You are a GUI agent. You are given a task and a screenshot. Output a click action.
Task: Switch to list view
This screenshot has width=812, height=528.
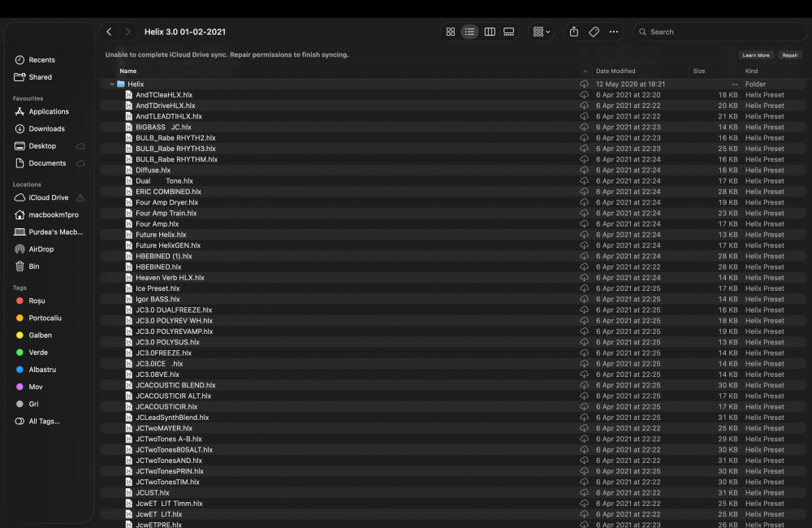point(469,32)
